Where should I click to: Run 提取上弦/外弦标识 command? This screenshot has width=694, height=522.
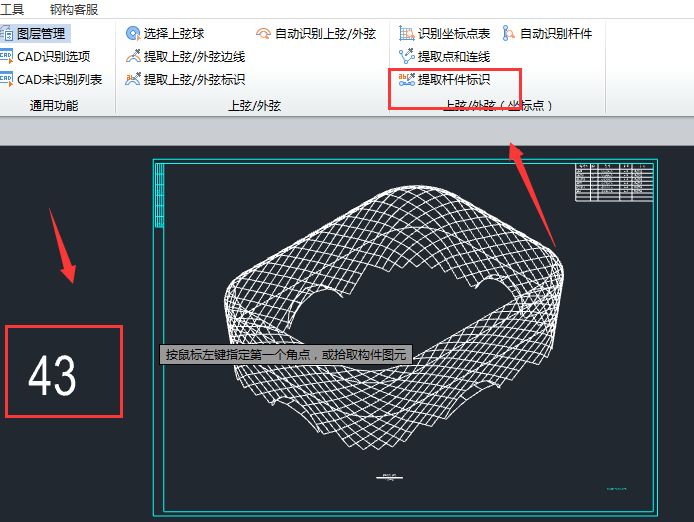pyautogui.click(x=194, y=79)
